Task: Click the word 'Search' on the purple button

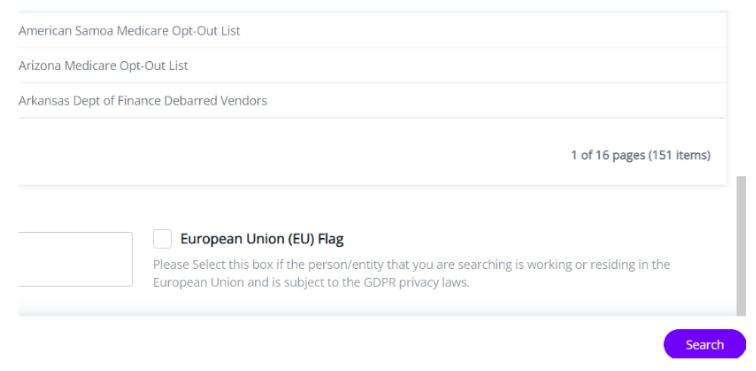Action: [x=704, y=344]
